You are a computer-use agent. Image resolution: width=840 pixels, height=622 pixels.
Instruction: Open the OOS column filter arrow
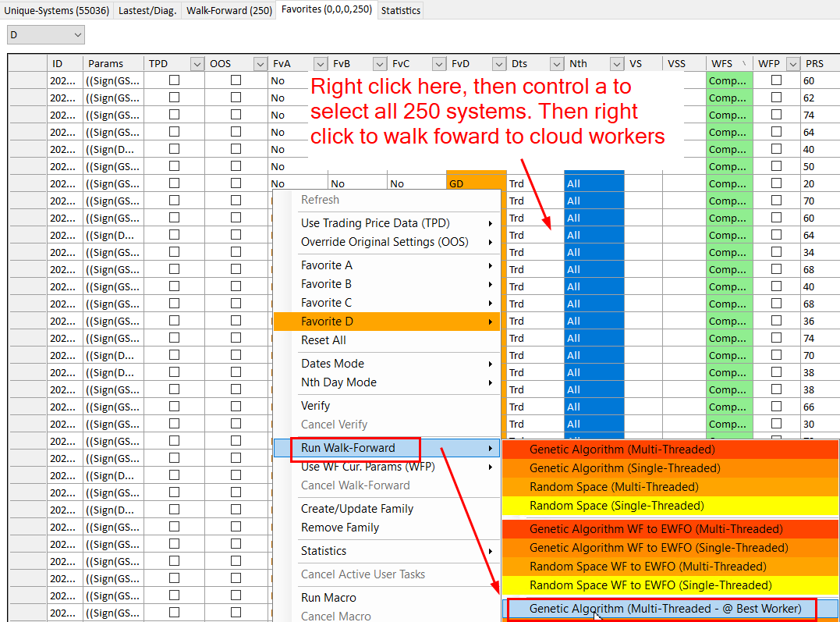[260, 64]
